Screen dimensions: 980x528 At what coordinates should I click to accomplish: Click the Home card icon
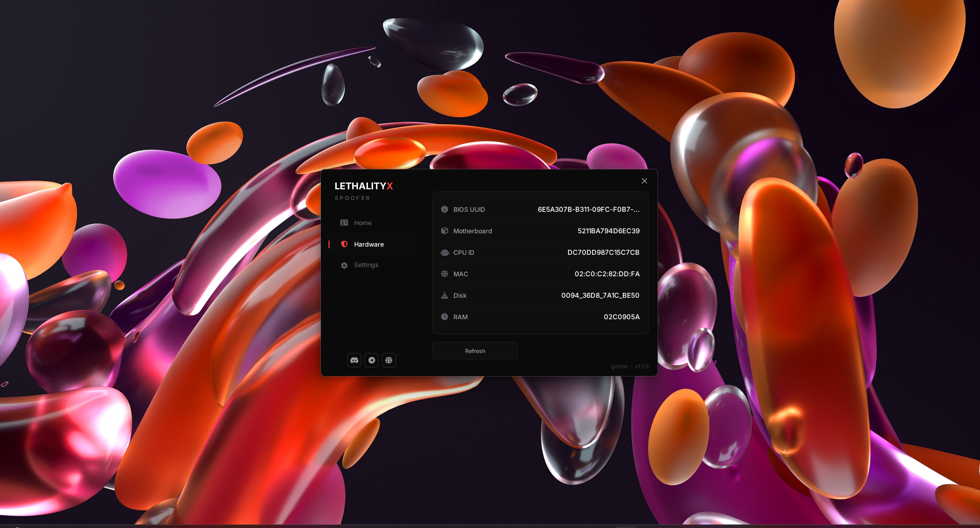(344, 223)
